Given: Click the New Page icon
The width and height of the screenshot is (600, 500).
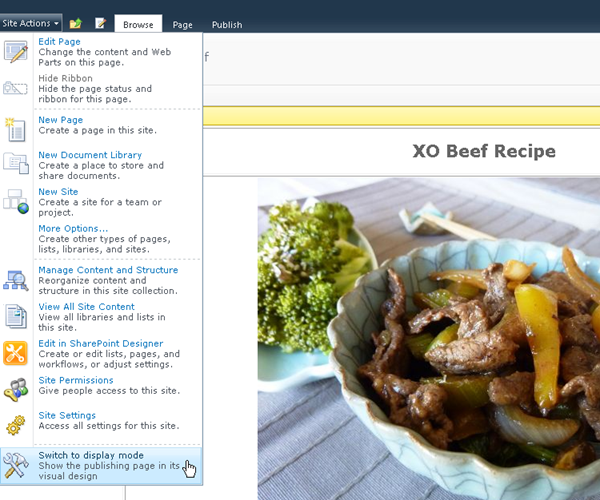Looking at the screenshot, I should pos(15,130).
